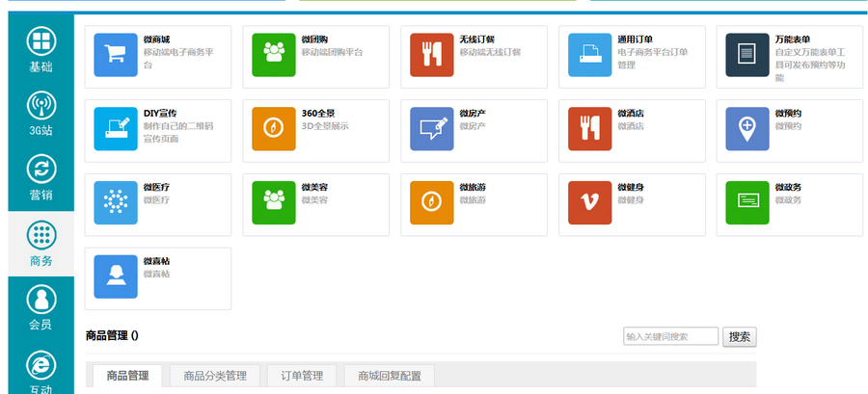Open the 通用订单 order icon
The height and width of the screenshot is (394, 868).
pos(589,55)
